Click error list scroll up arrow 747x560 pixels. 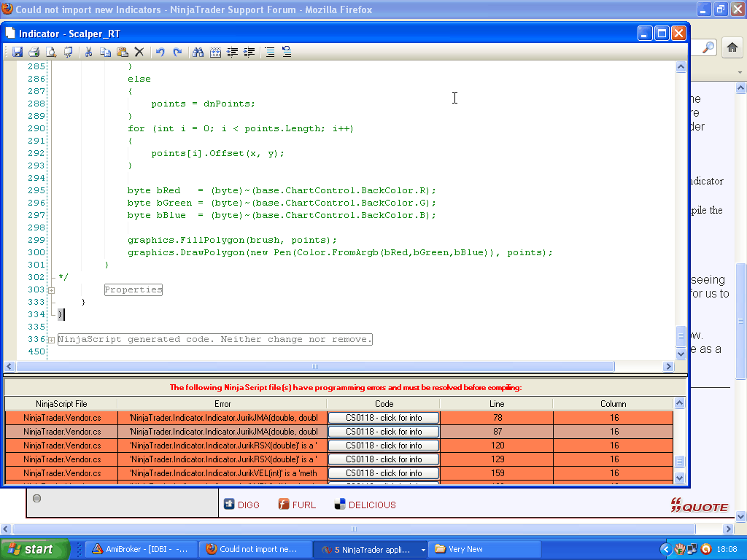point(679,402)
